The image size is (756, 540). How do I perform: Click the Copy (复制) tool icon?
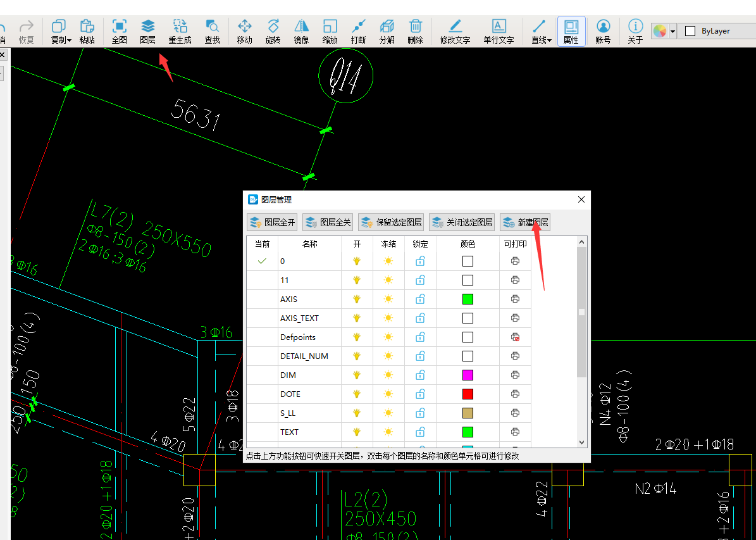(x=58, y=27)
